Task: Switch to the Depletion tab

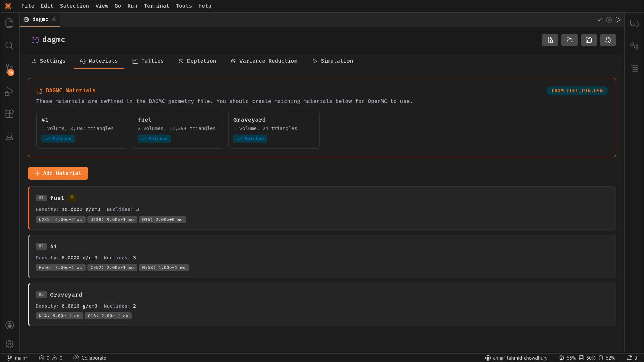Action: point(197,61)
